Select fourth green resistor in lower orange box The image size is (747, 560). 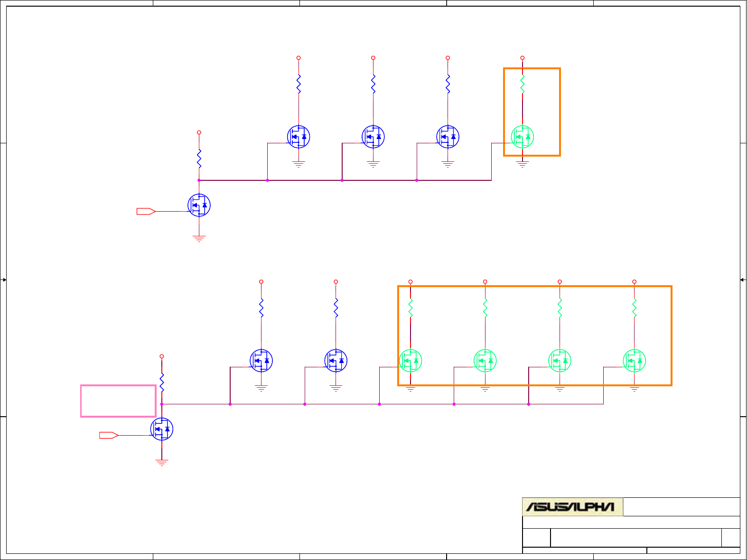[x=635, y=308]
